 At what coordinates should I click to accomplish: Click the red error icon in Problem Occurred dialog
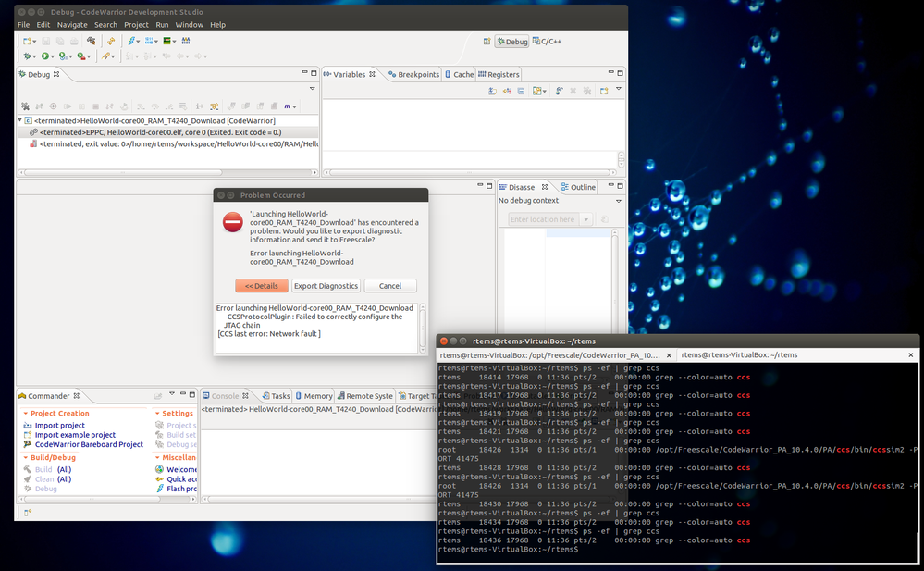(233, 222)
